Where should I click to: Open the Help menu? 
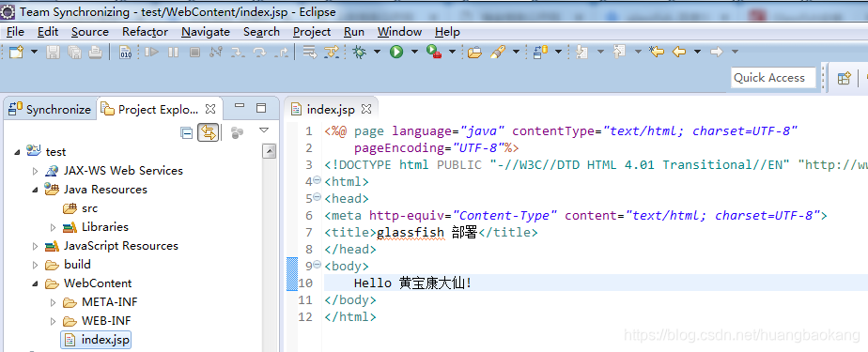coord(447,32)
